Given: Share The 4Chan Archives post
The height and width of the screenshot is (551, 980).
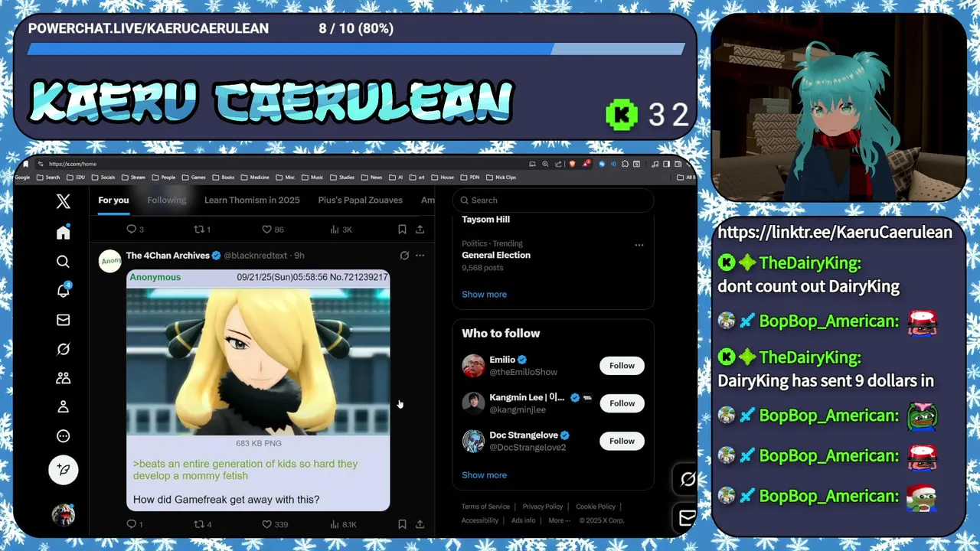Looking at the screenshot, I should click(420, 524).
